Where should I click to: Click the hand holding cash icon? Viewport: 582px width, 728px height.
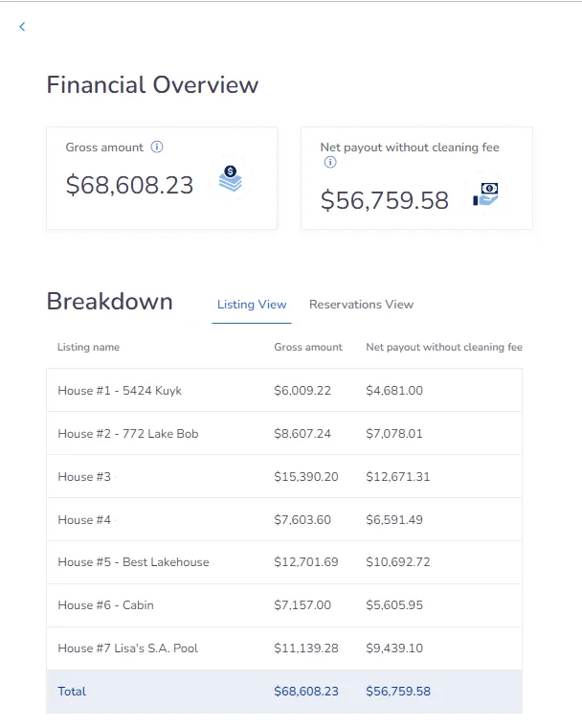[x=486, y=193]
